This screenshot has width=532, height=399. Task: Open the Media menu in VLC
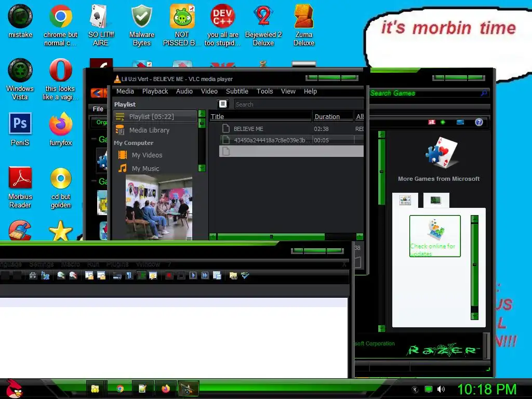[125, 91]
